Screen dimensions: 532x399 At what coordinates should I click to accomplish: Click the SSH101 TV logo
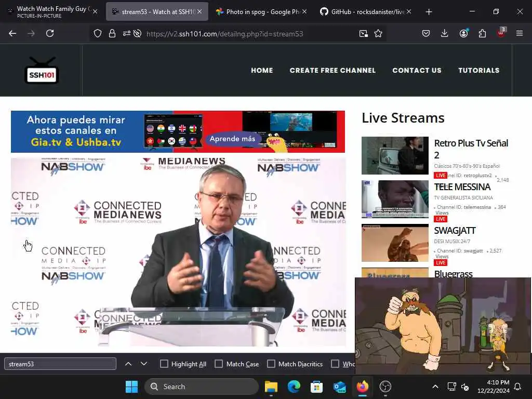tap(42, 70)
